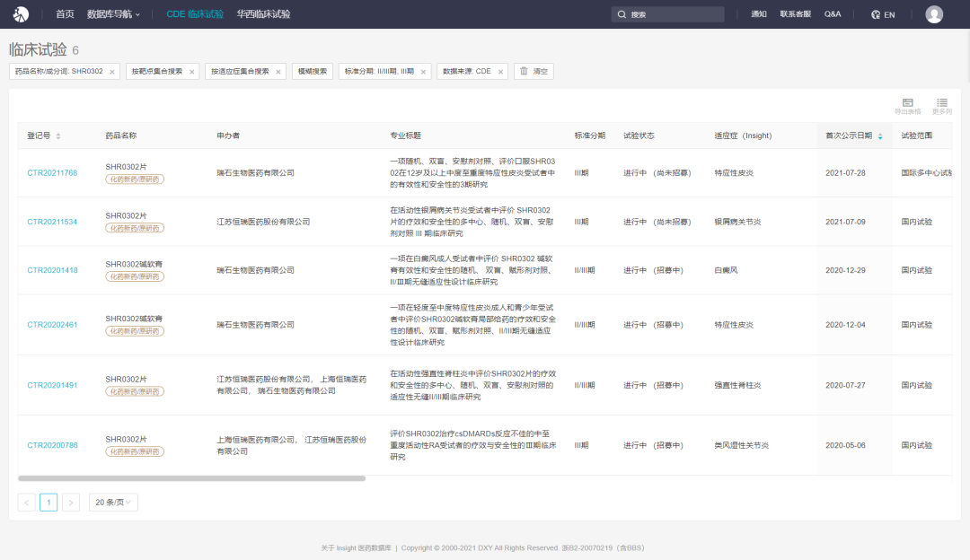Click the 适应症 (Insight) column header
This screenshot has width=970, height=560.
[x=743, y=136]
